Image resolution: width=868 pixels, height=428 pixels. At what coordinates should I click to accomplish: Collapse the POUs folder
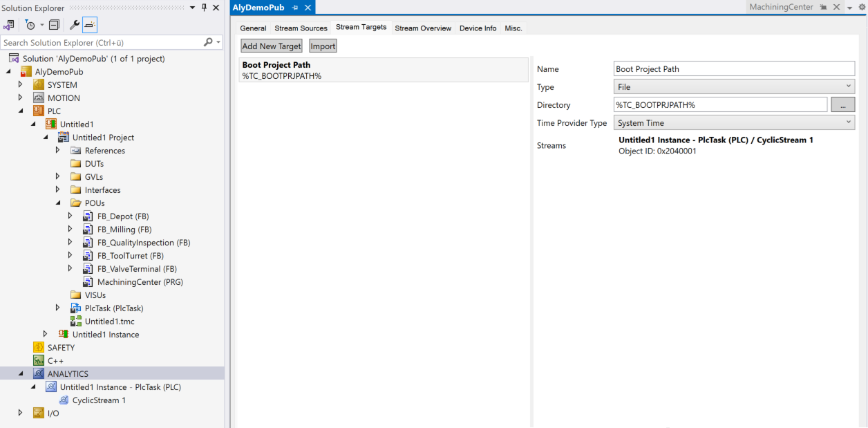[59, 203]
